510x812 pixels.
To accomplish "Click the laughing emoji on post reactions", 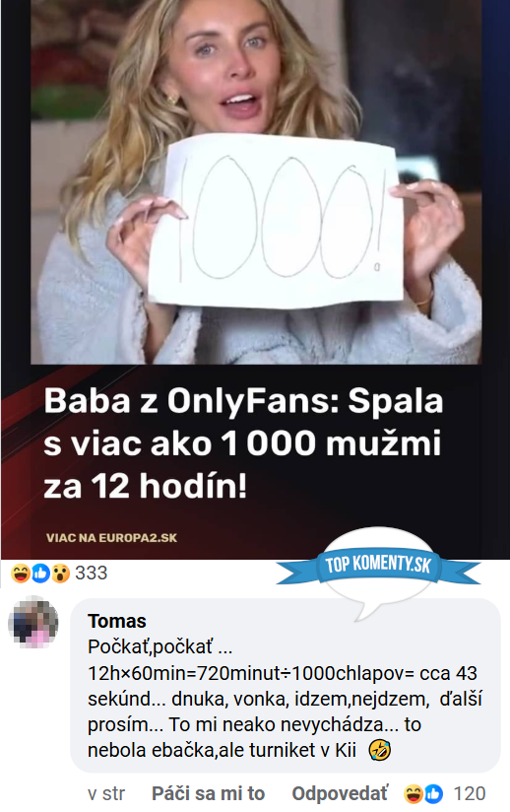I will [20, 574].
